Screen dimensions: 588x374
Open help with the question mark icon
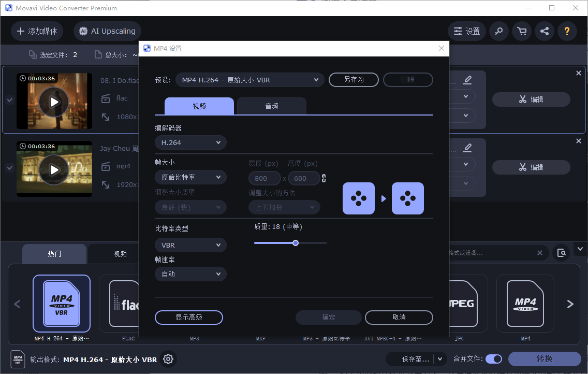tap(567, 31)
